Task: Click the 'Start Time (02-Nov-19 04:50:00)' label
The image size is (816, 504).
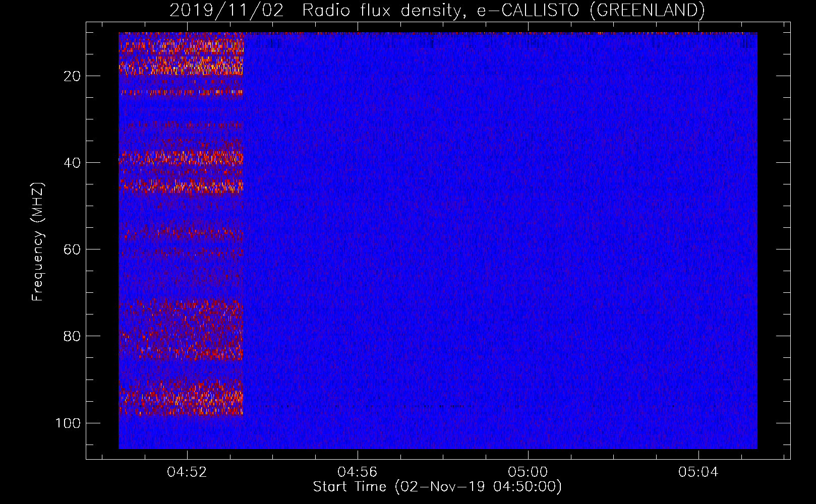Action: (x=437, y=487)
